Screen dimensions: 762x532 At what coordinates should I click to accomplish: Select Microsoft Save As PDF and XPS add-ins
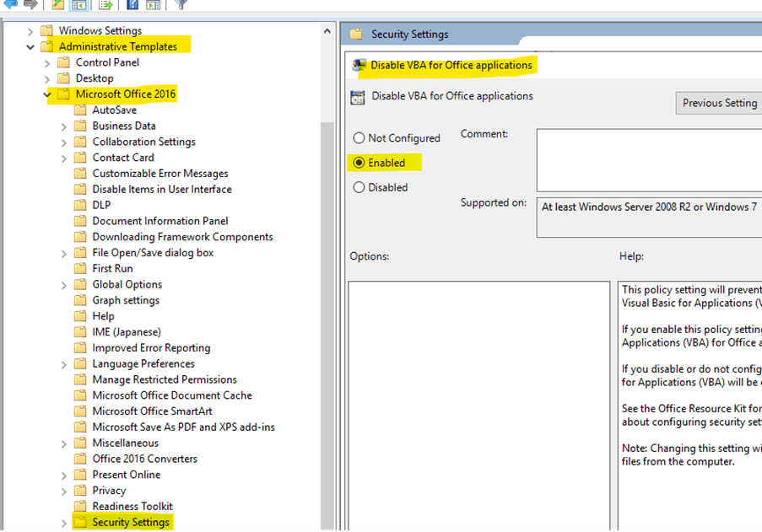click(184, 427)
